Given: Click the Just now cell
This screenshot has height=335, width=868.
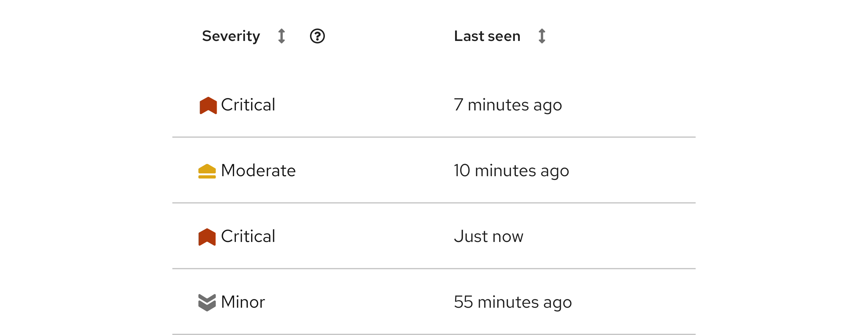Looking at the screenshot, I should (x=488, y=236).
